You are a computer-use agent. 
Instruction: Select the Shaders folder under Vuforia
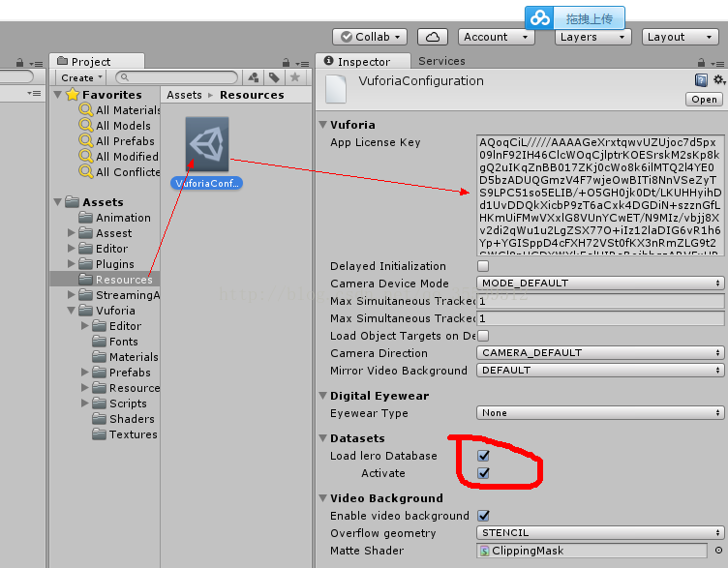[x=123, y=419]
